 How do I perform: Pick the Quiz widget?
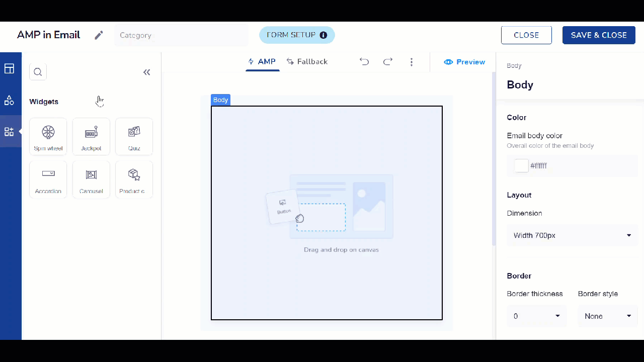tap(134, 136)
